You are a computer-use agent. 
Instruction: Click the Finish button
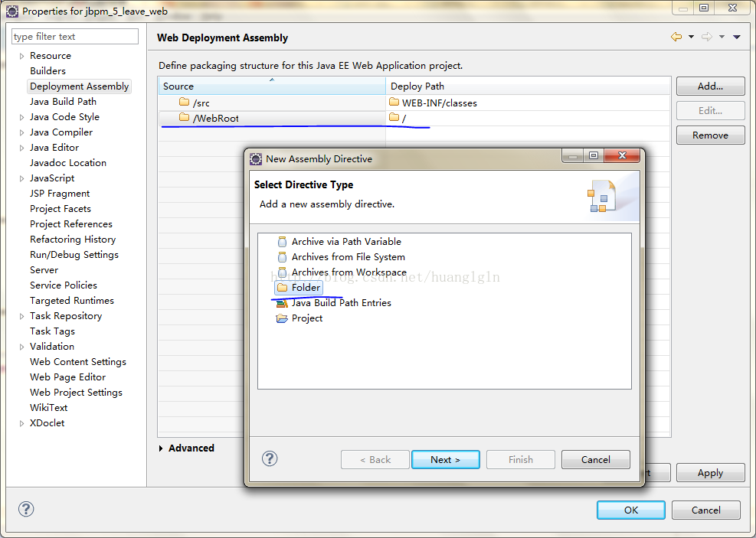pyautogui.click(x=521, y=459)
